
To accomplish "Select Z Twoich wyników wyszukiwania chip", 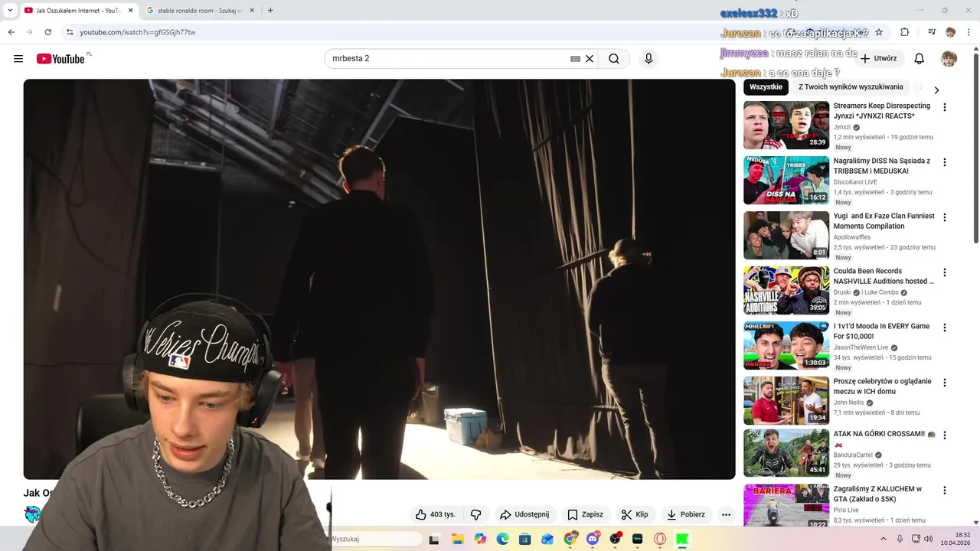I will pyautogui.click(x=851, y=87).
